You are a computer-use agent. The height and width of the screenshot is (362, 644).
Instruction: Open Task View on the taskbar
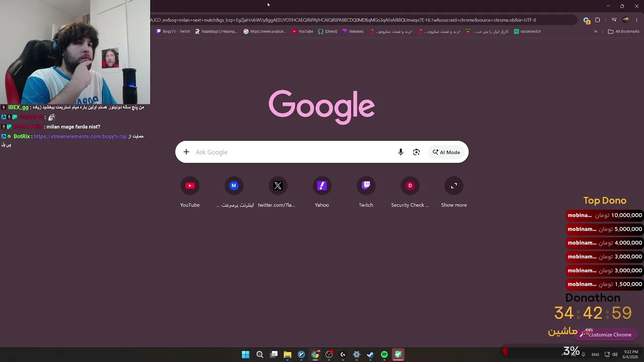point(274,354)
